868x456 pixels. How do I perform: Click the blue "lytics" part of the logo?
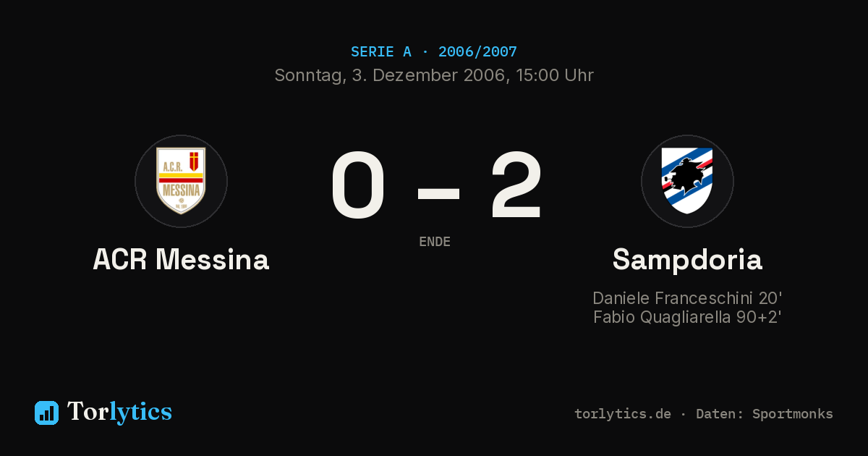coord(140,412)
